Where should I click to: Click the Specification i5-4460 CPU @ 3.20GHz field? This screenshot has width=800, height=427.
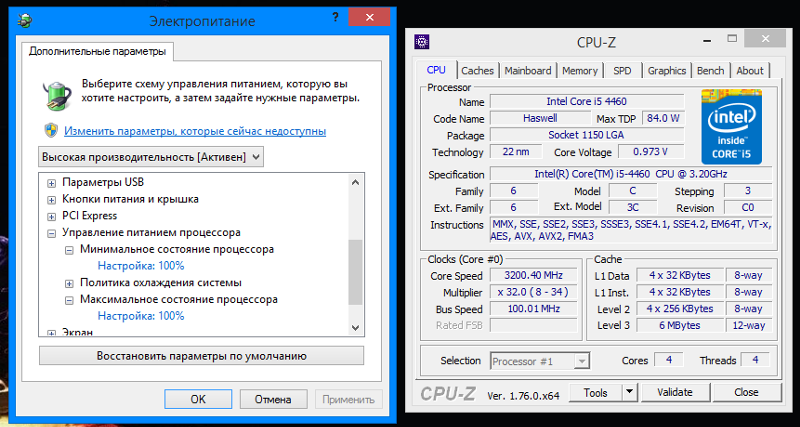coord(631,174)
